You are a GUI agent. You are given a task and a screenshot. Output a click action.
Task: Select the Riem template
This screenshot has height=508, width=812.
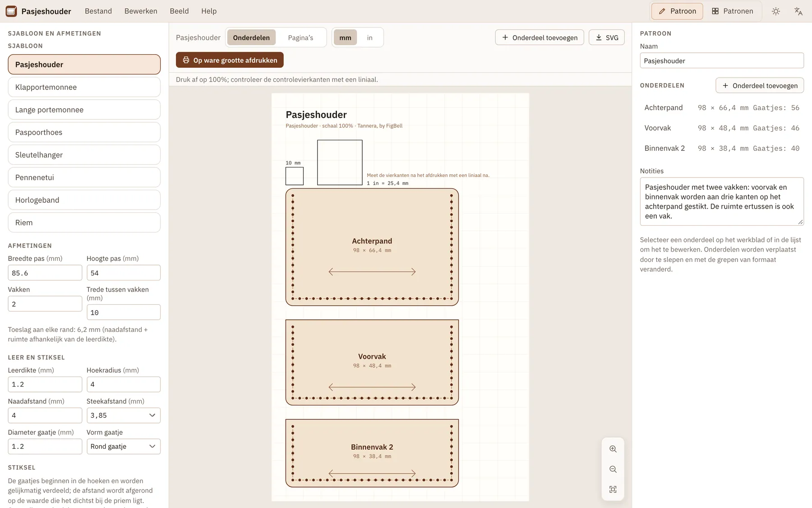pyautogui.click(x=84, y=223)
